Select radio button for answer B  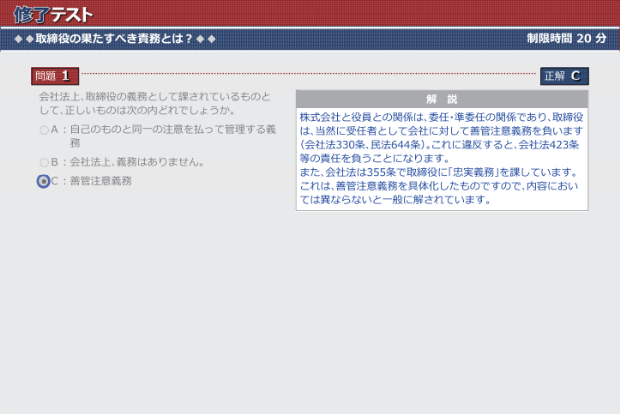44,163
